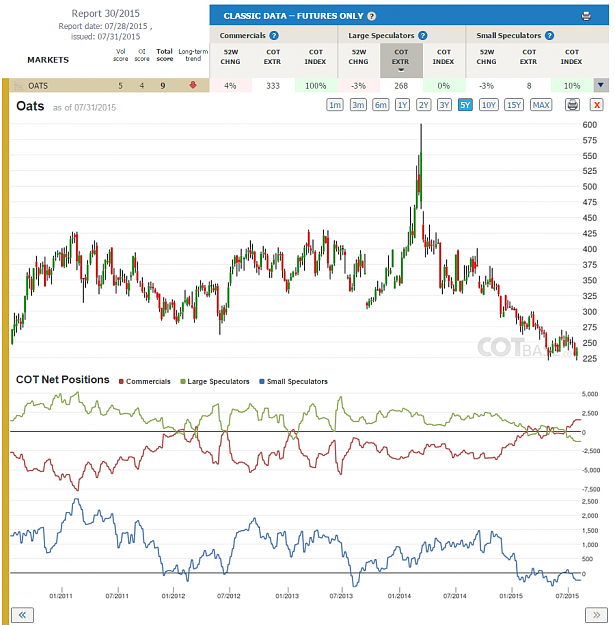Viewport: 615px width, 625px height.
Task: Switch the chart range to 1Y
Action: [x=403, y=105]
